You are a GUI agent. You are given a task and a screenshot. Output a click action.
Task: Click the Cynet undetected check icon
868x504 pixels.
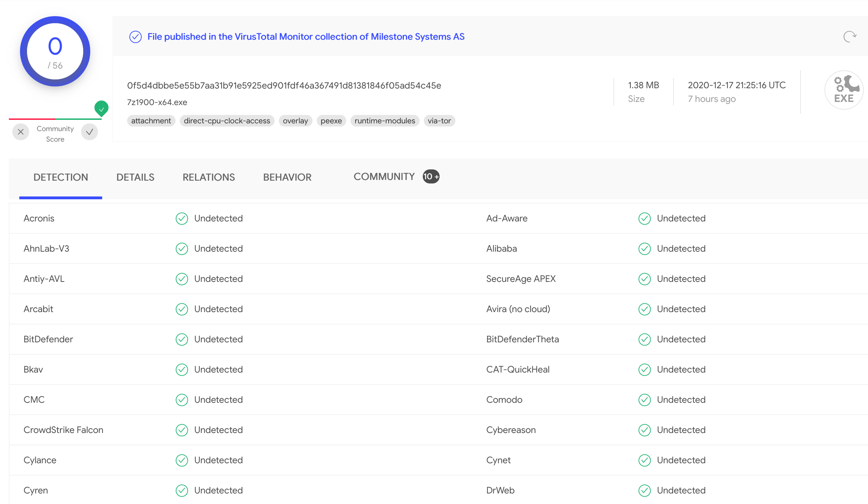click(x=645, y=460)
